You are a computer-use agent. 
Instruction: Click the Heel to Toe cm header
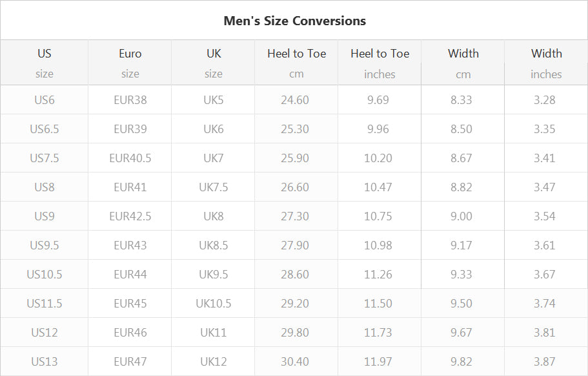tap(296, 63)
